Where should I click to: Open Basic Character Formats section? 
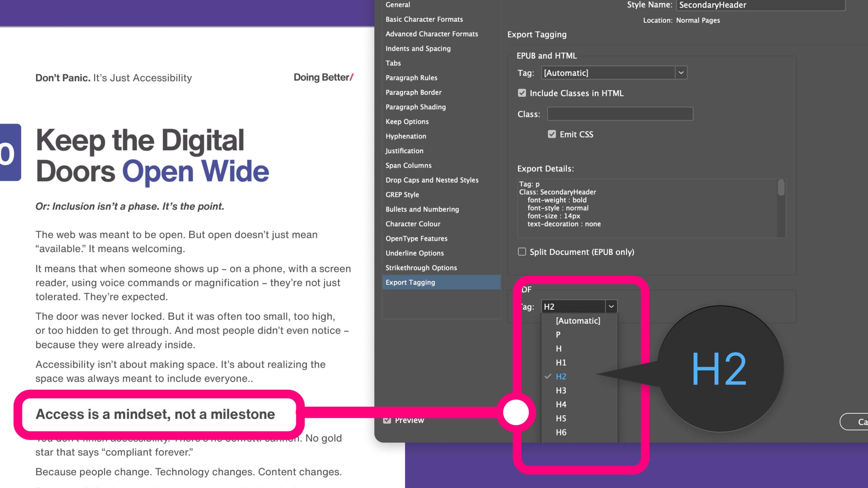(424, 19)
